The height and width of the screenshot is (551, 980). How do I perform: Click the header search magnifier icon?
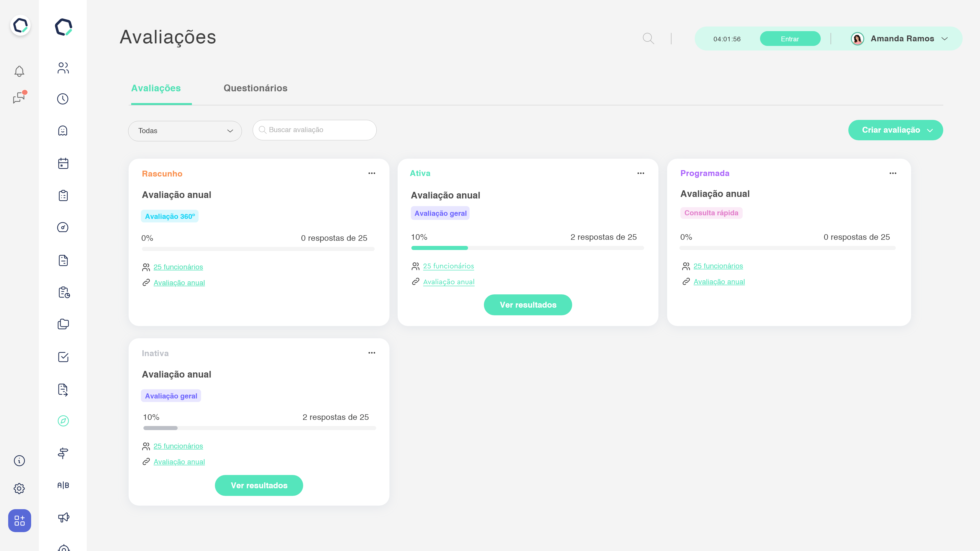point(648,39)
